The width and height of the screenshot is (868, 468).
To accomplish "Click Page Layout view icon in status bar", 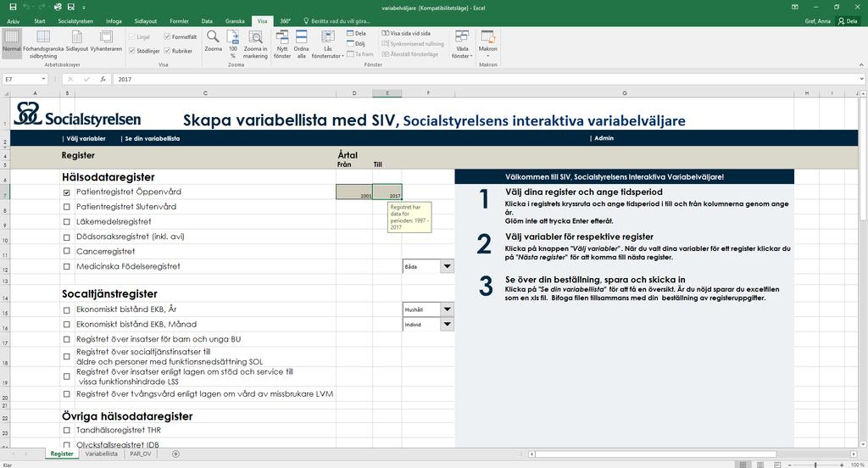I will pyautogui.click(x=760, y=465).
